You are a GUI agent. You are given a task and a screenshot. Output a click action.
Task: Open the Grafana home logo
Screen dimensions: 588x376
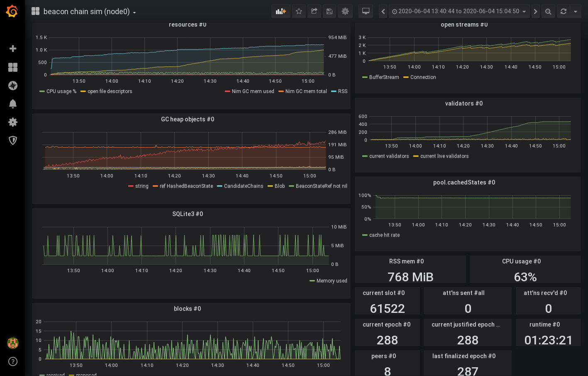click(12, 11)
